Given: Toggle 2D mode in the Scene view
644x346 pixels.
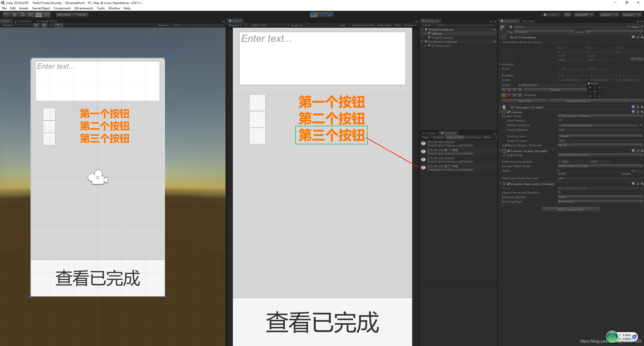Looking at the screenshot, I should pos(36,25).
